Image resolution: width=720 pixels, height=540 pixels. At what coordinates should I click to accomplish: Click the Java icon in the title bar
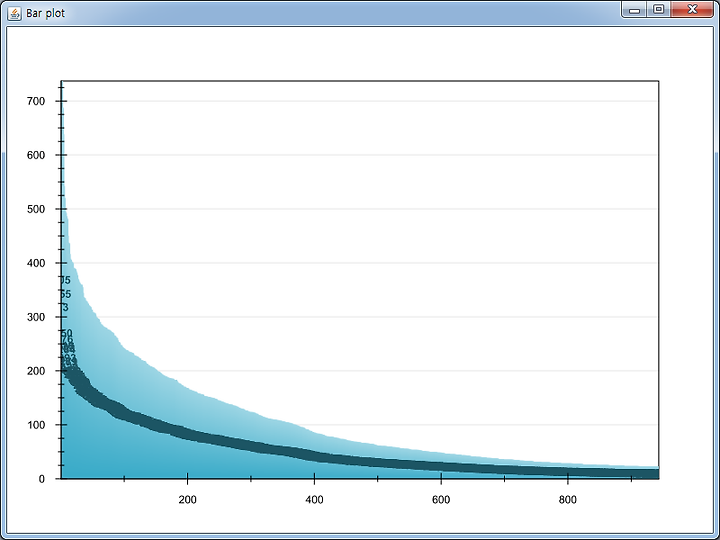(x=14, y=13)
